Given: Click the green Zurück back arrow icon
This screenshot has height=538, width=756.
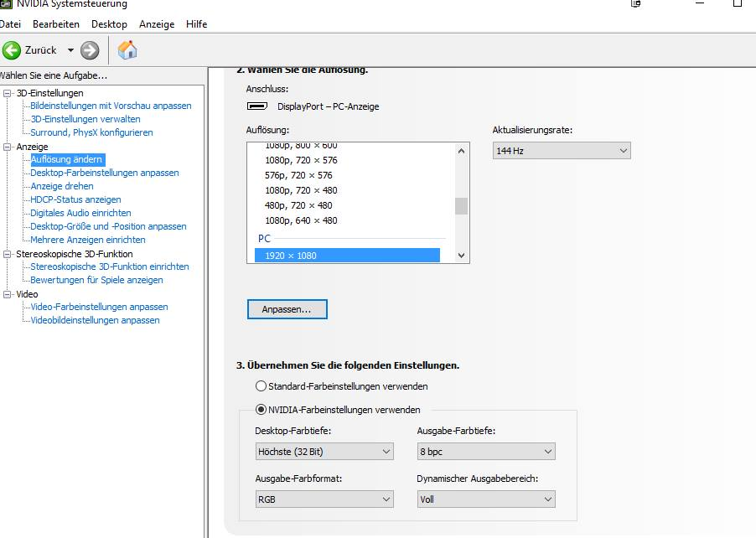Looking at the screenshot, I should coord(12,50).
